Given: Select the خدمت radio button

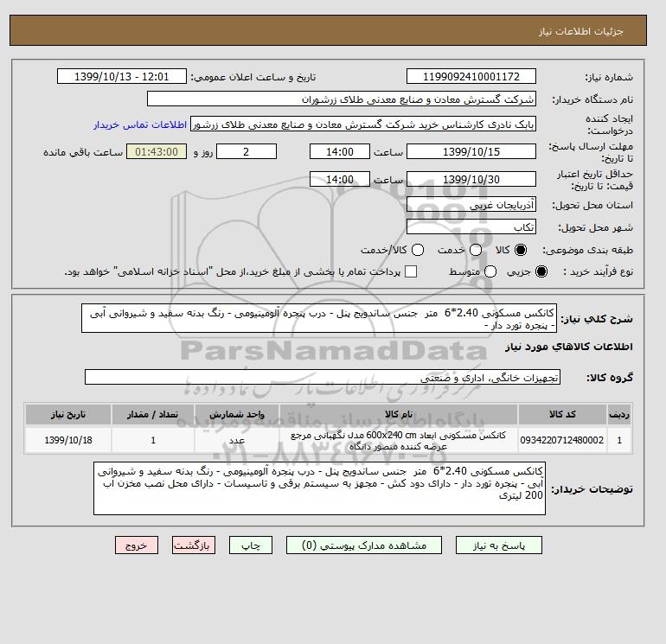Looking at the screenshot, I should [x=476, y=250].
